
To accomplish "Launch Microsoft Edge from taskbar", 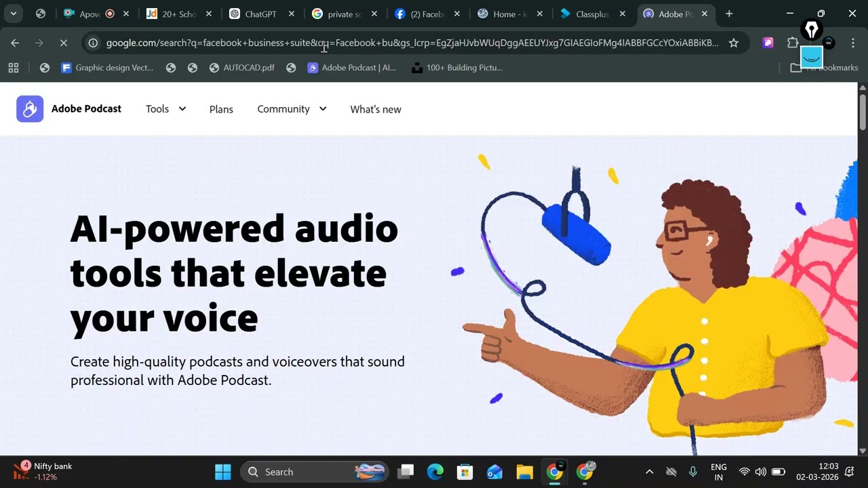I will (435, 472).
